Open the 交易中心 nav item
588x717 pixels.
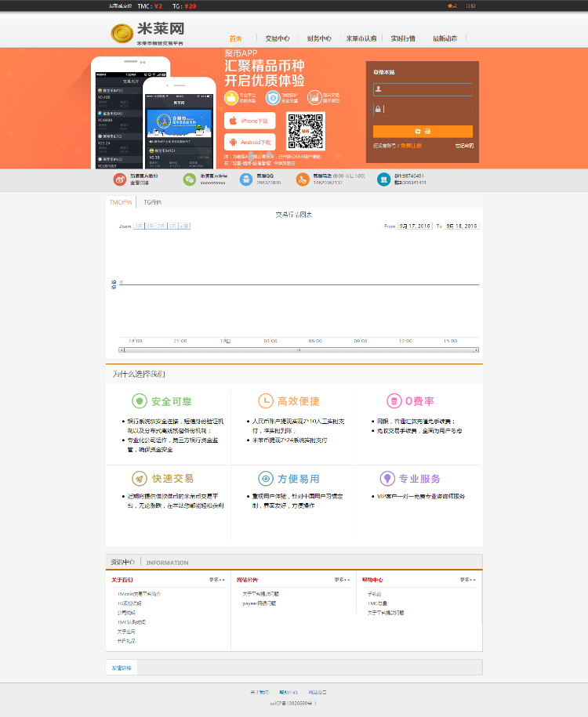[278, 39]
